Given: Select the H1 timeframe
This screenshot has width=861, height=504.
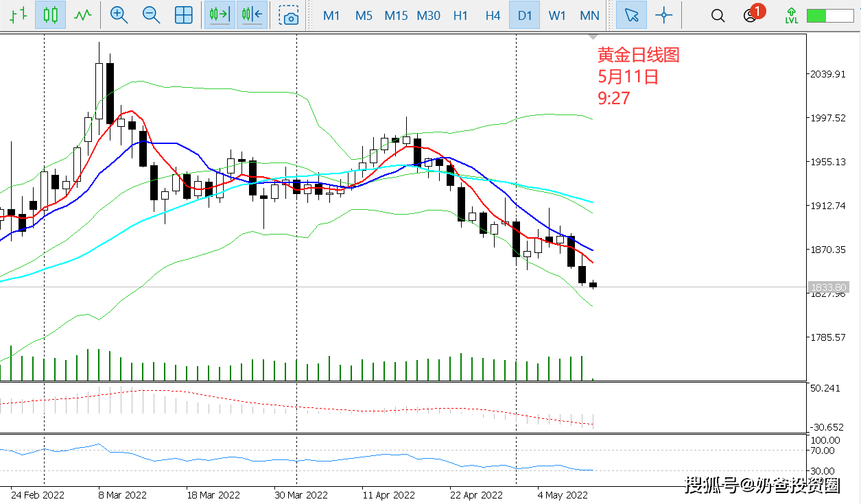Looking at the screenshot, I should 461,15.
